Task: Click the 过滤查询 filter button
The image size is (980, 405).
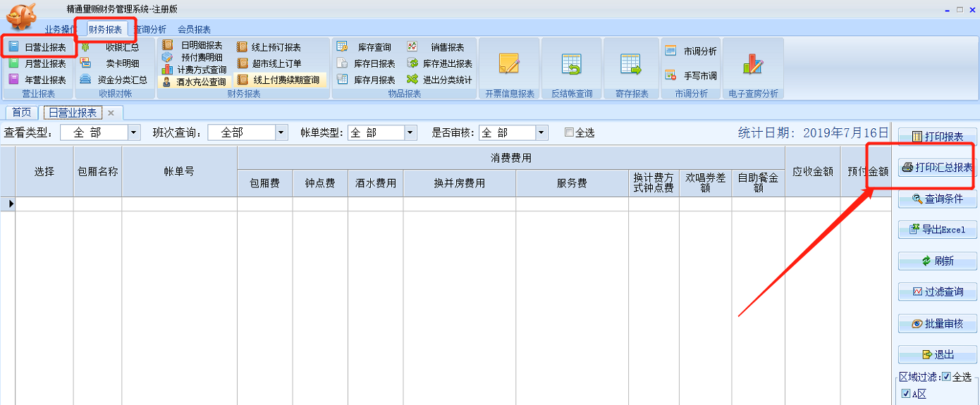Action: pos(937,292)
